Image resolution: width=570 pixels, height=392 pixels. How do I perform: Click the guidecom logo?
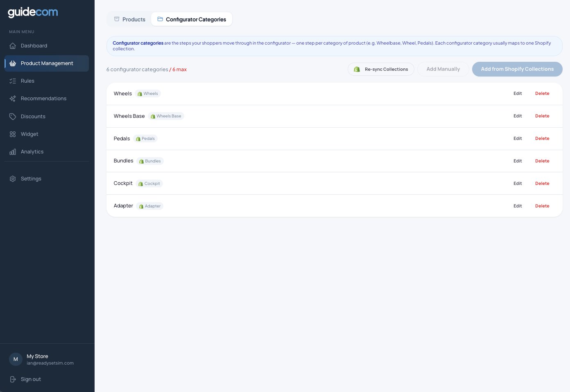[33, 12]
